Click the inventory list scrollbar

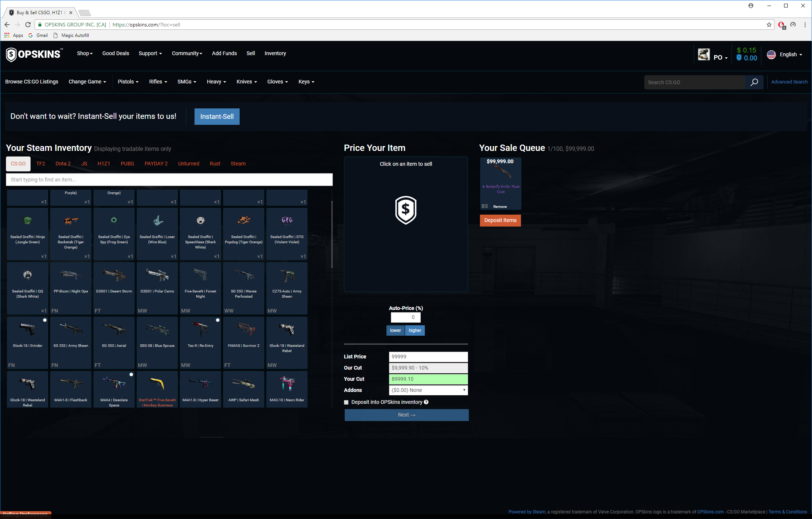(x=332, y=234)
